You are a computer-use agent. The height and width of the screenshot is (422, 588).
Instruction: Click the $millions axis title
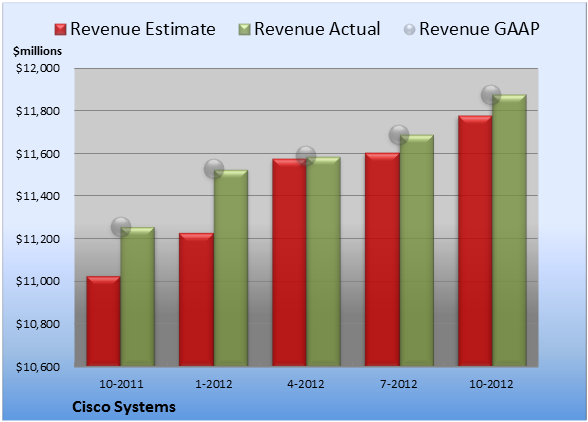[x=37, y=51]
